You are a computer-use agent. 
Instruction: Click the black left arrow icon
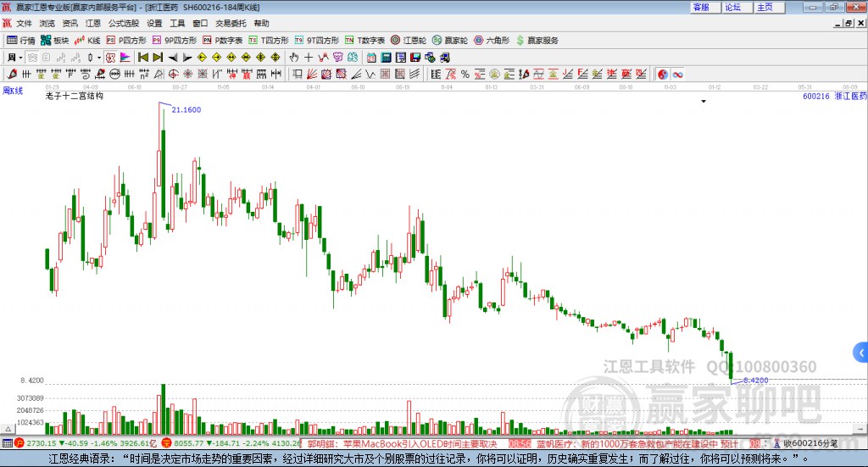click(x=173, y=58)
